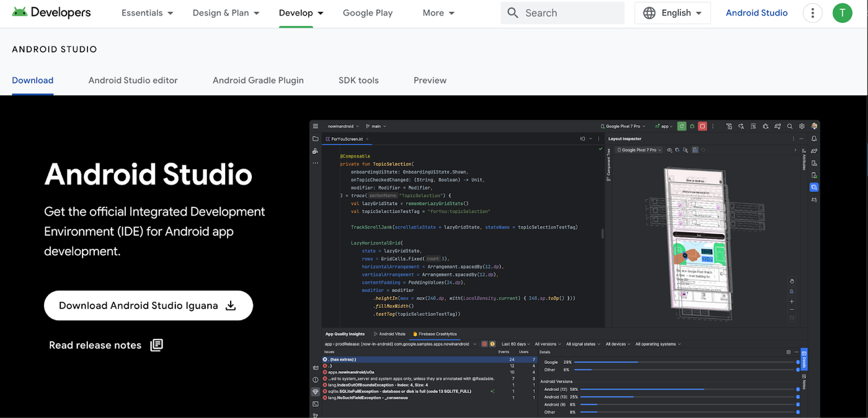Toggle the highlighted Layout Inspector toolbar button

pos(695,150)
